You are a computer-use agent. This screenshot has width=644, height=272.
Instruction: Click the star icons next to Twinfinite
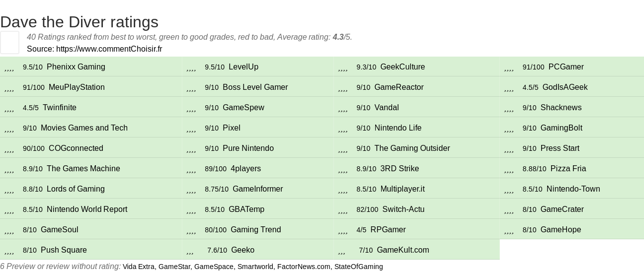pyautogui.click(x=9, y=108)
